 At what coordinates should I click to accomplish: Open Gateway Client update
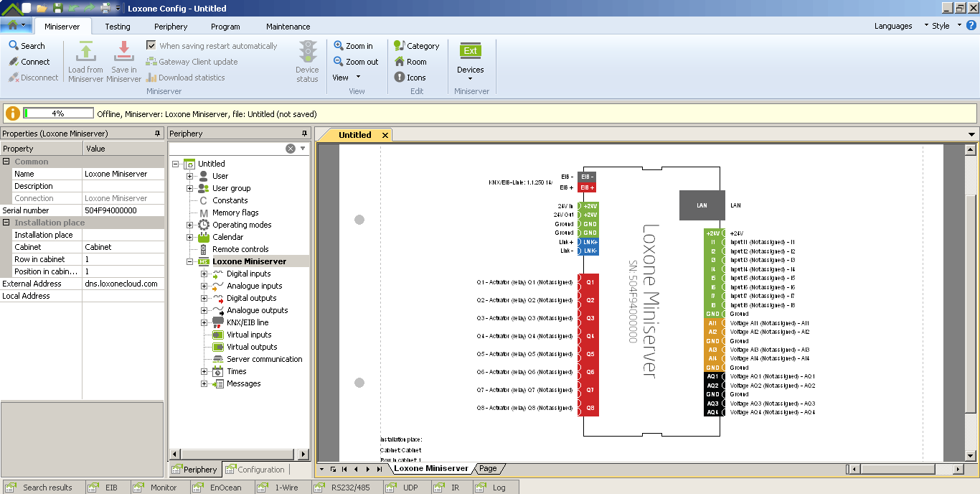(192, 62)
